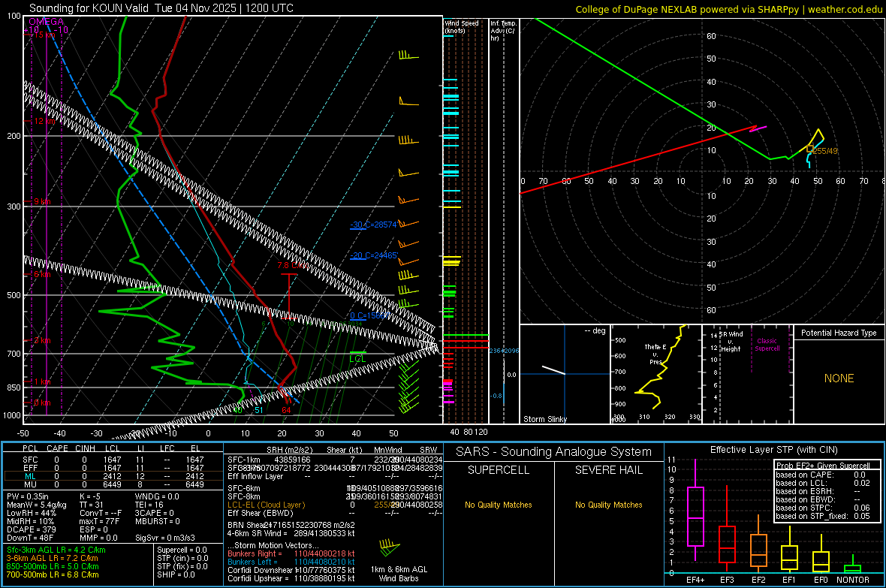The width and height of the screenshot is (886, 588).
Task: Click the SR Wind v. Height plot label
Action: tap(731, 342)
